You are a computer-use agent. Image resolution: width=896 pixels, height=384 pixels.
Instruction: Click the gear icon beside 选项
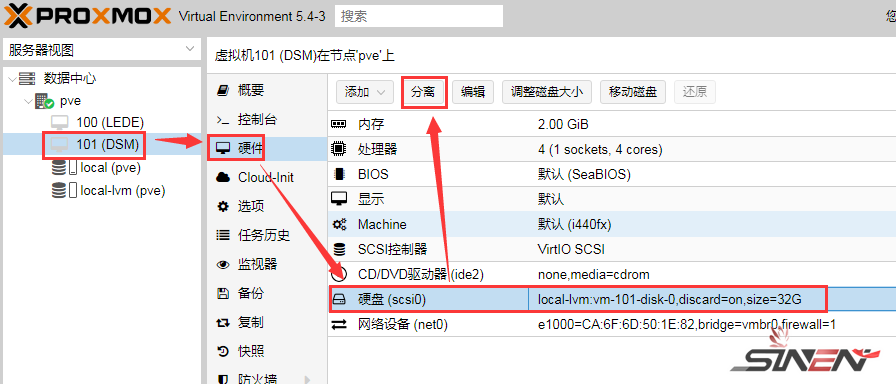[x=223, y=206]
